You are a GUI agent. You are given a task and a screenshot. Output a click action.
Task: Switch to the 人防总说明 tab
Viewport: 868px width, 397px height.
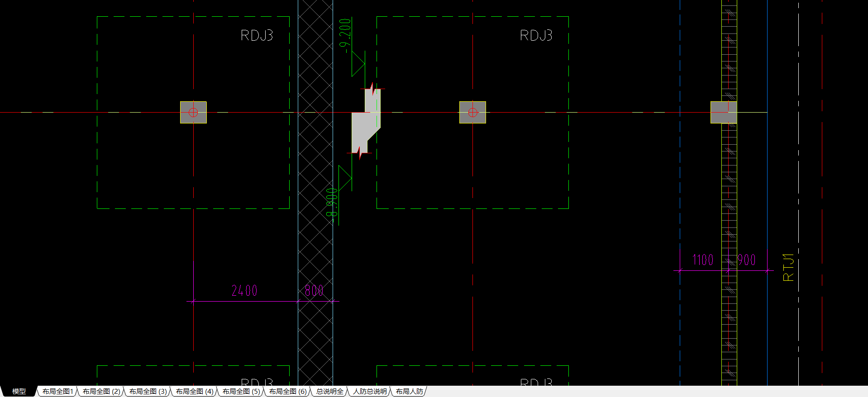coord(370,392)
